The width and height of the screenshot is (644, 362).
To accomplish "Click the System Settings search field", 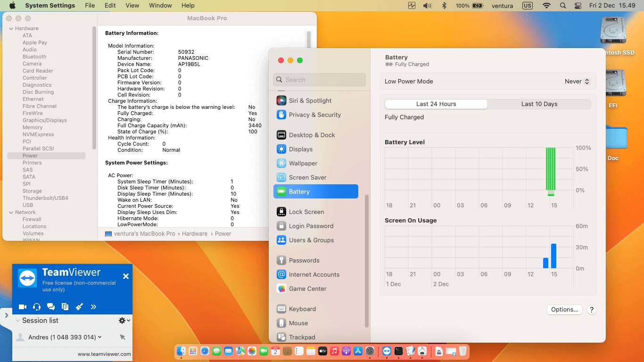I will (319, 80).
